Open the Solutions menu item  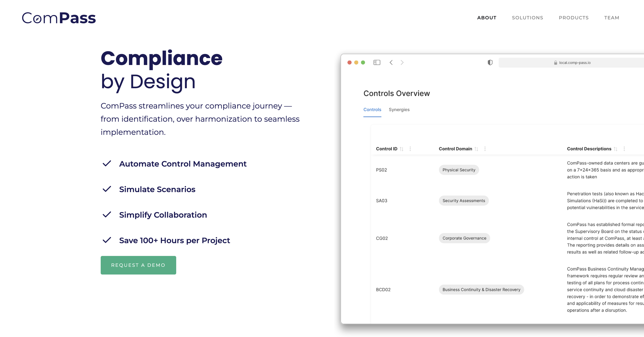pyautogui.click(x=527, y=18)
